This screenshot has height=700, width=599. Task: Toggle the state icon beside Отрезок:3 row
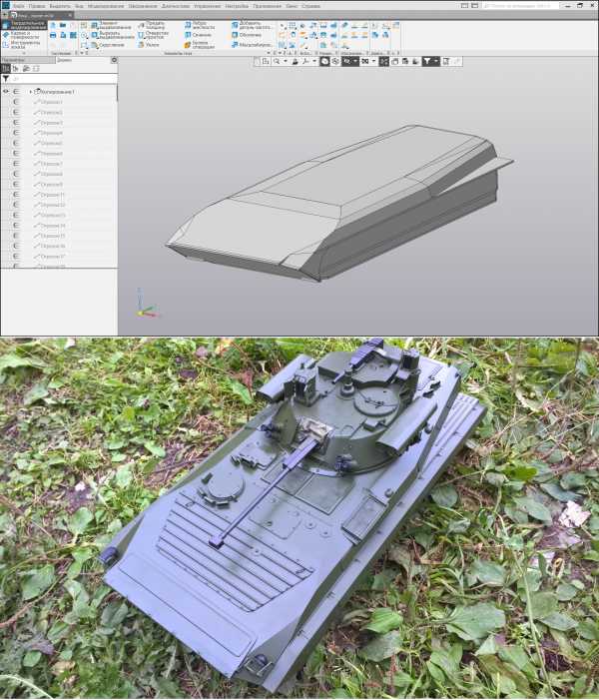click(16, 122)
